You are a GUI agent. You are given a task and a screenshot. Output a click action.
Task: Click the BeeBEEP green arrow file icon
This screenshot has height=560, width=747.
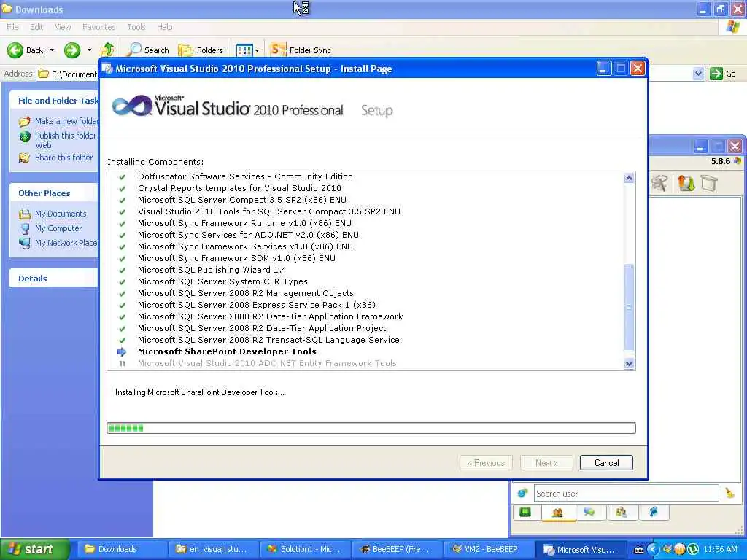coord(686,183)
